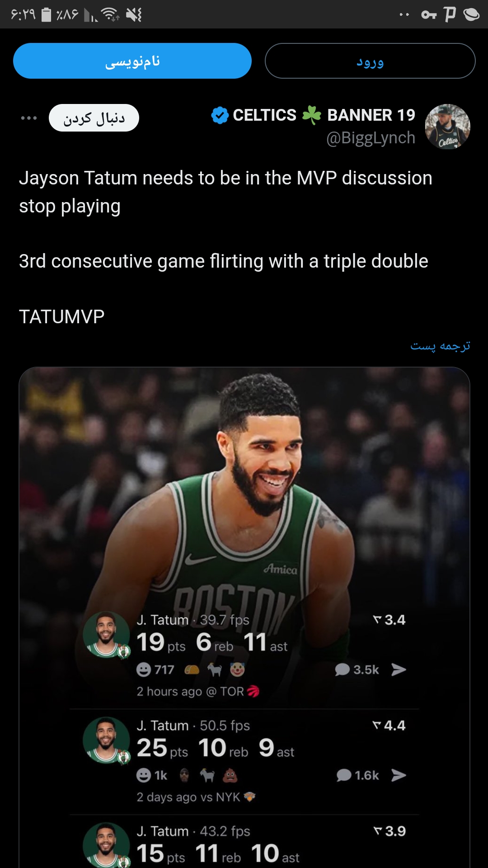The width and height of the screenshot is (488, 868).
Task: Follow the account with دنبال کردن
Action: (x=94, y=118)
